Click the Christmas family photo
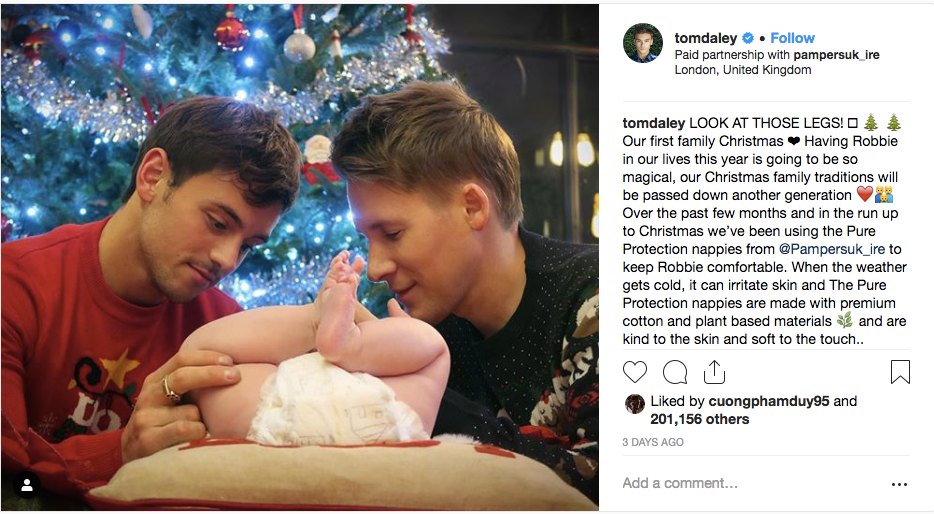 tap(300, 257)
